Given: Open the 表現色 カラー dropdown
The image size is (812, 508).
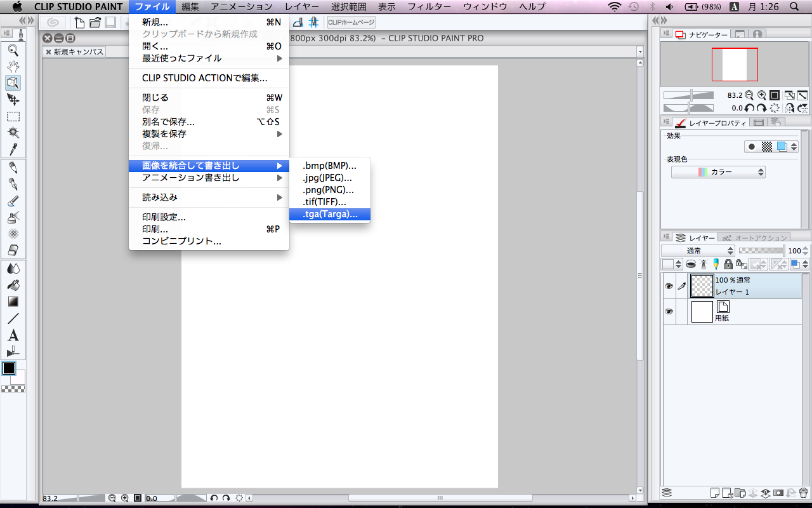Looking at the screenshot, I should (718, 172).
